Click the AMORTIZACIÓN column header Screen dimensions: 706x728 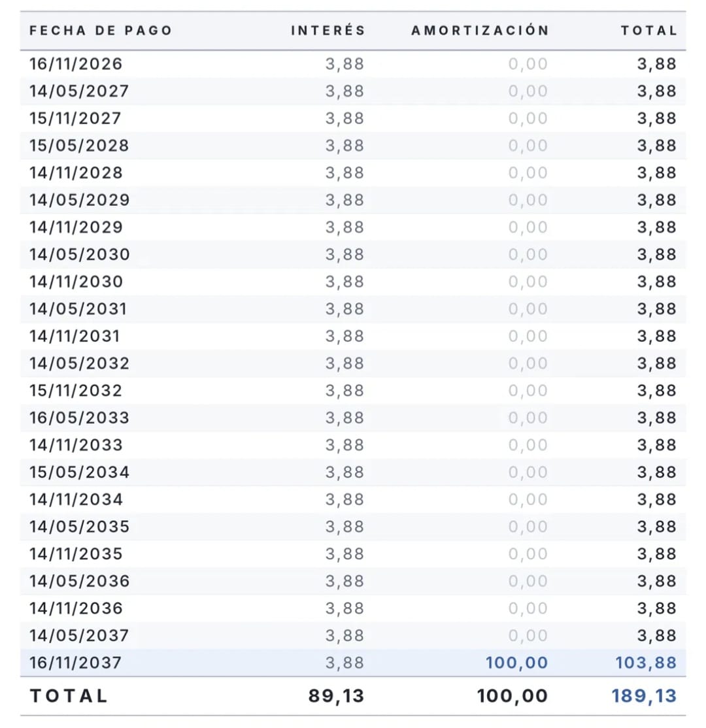pyautogui.click(x=480, y=31)
